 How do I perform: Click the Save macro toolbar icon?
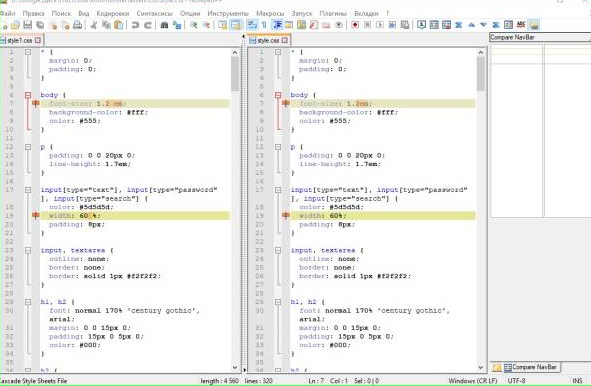[405, 25]
